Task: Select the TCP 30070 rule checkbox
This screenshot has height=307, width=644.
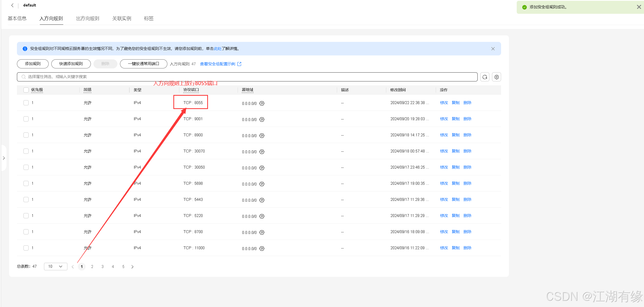Action: [26, 151]
